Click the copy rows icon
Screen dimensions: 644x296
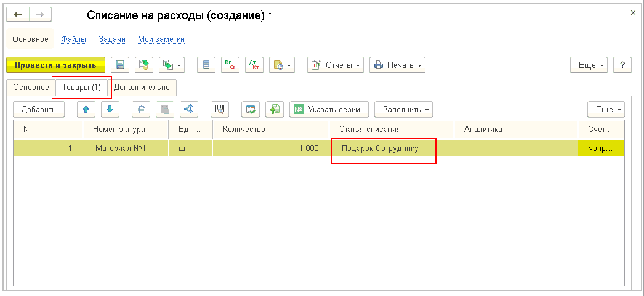pyautogui.click(x=141, y=109)
